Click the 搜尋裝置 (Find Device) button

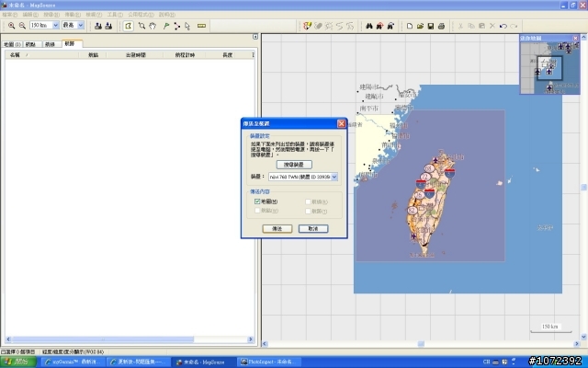294,165
